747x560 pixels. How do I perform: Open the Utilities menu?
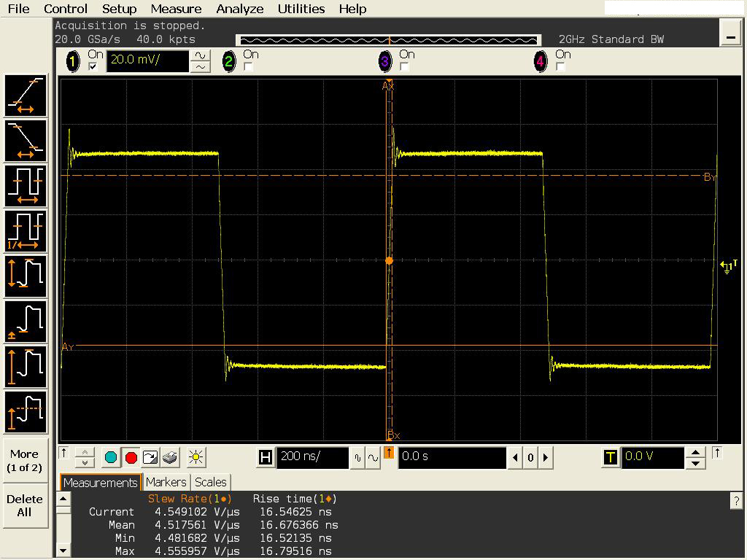[x=301, y=9]
